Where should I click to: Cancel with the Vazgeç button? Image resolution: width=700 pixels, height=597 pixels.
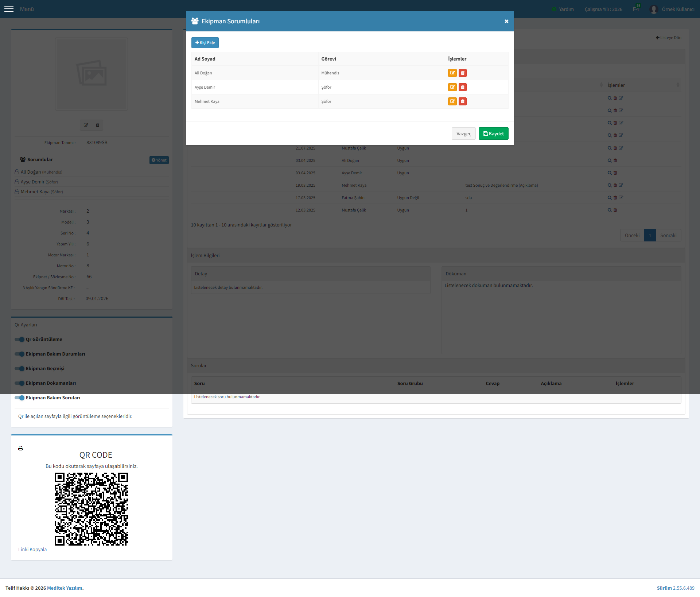coord(463,133)
